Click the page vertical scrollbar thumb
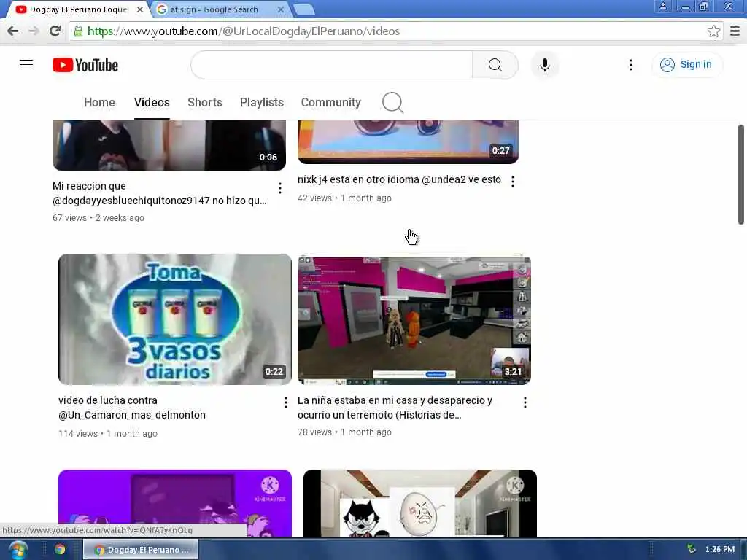Screen dimensions: 747x560 (741, 174)
